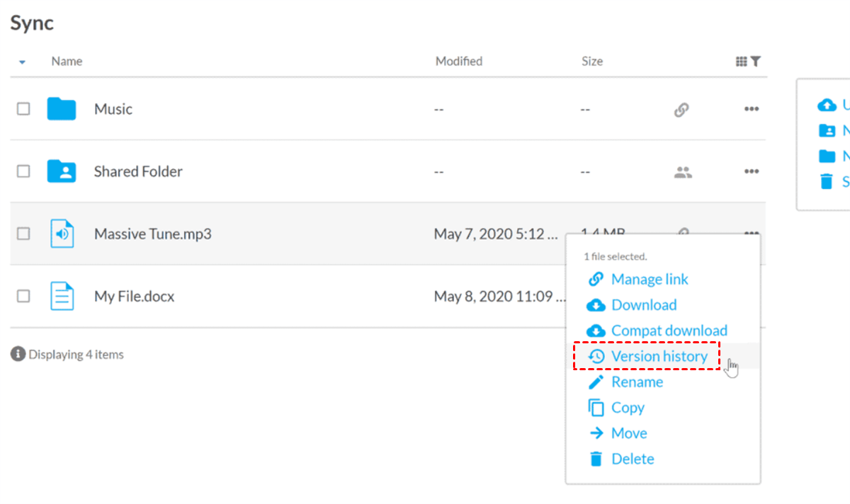Click the link icon for Music folder
This screenshot has height=504, width=850.
[x=681, y=110]
